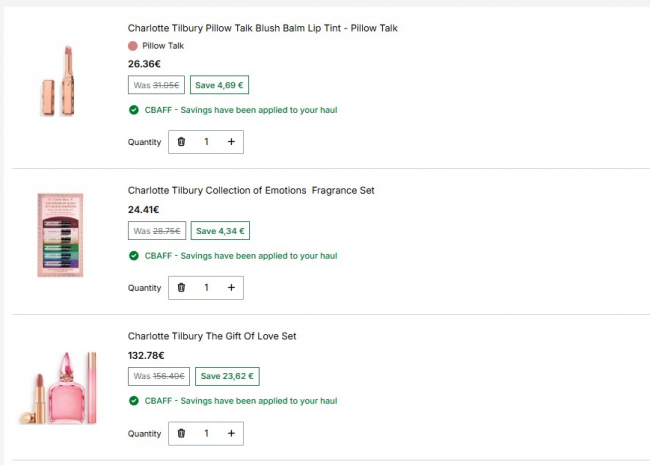Click the Save 23,62 € badge
The height and width of the screenshot is (465, 650).
tap(227, 376)
